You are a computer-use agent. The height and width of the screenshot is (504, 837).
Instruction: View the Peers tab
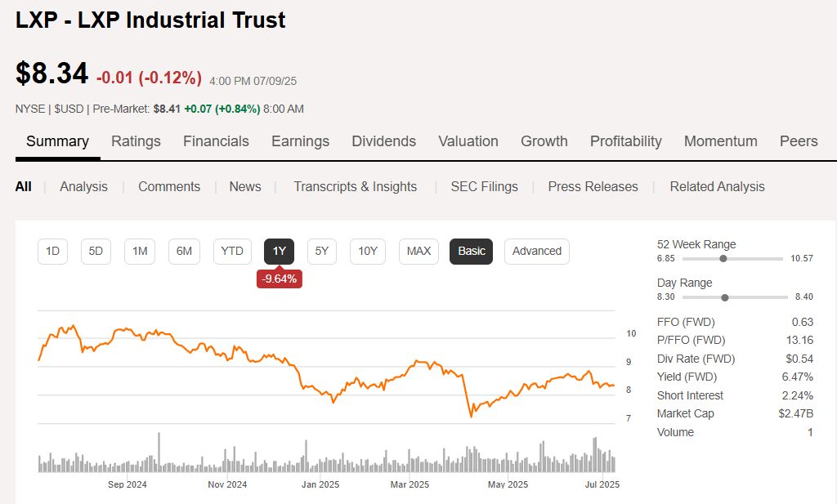pyautogui.click(x=799, y=140)
